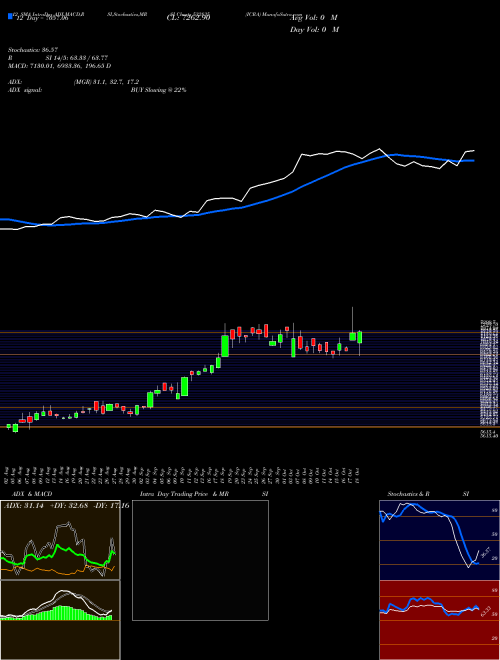The height and width of the screenshot is (660, 500).
Task: Open the blue Stochastics mini chart
Action: tap(439, 540)
